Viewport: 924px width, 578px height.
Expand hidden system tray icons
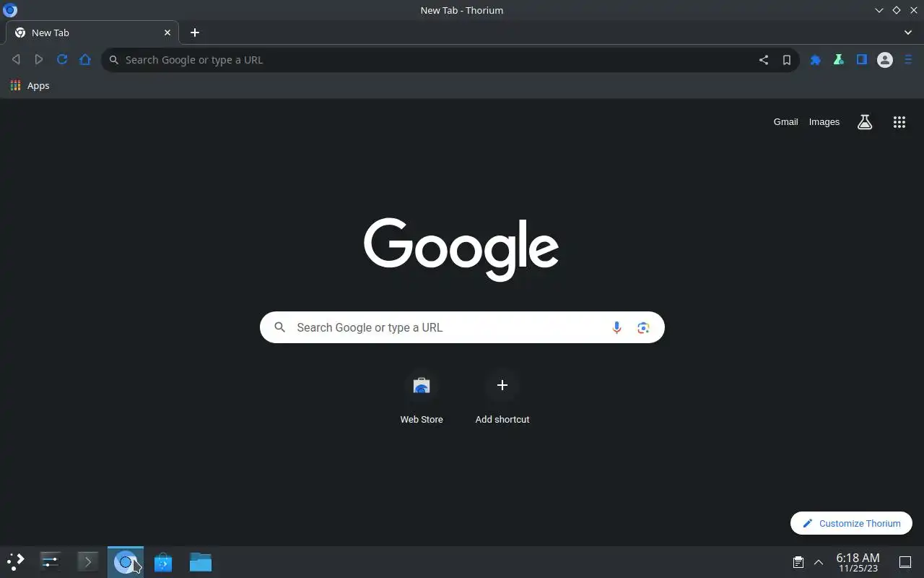(x=819, y=562)
